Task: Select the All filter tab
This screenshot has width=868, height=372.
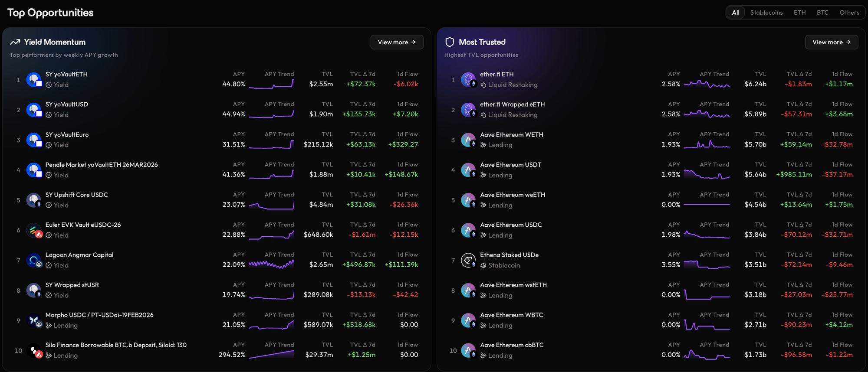Action: 736,13
